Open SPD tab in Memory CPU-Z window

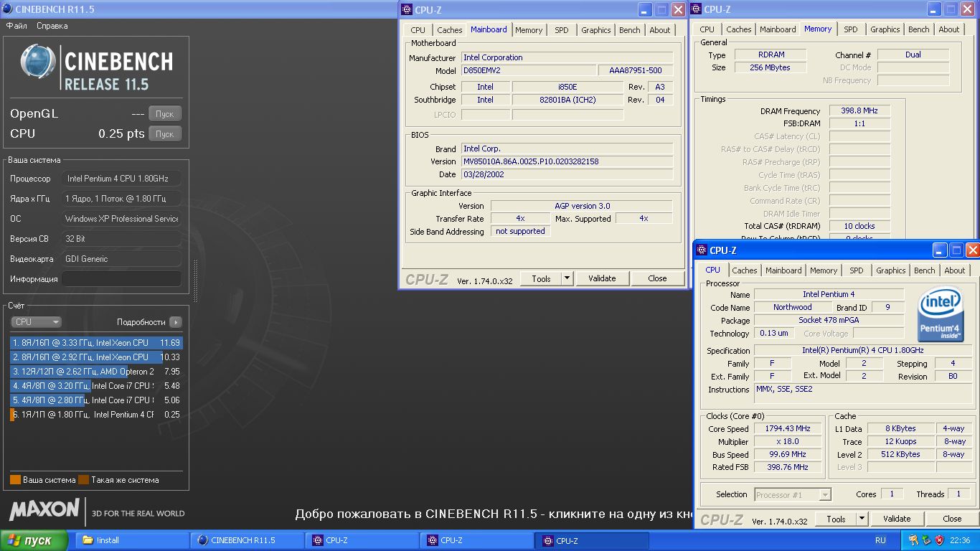tap(851, 30)
